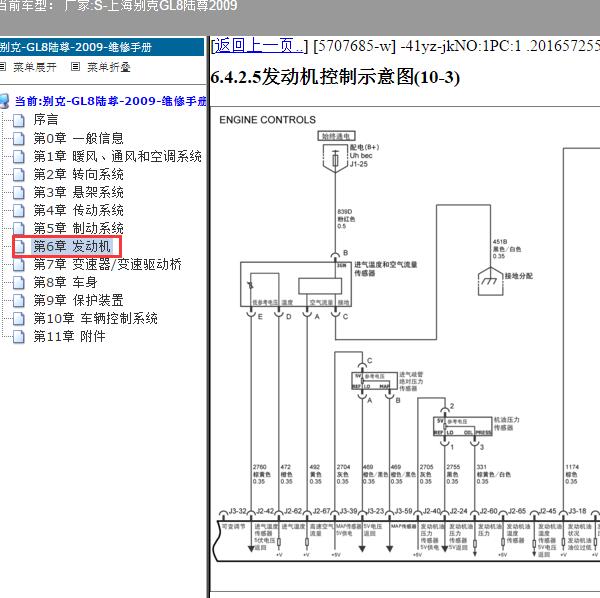Click the 当前车型 header text at top
This screenshot has height=598, width=600.
click(119, 6)
